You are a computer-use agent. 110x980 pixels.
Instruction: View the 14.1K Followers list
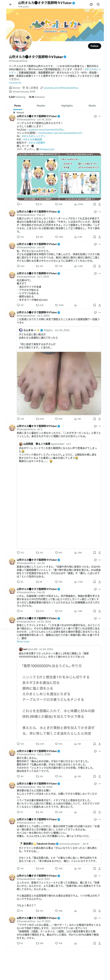tap(37, 97)
